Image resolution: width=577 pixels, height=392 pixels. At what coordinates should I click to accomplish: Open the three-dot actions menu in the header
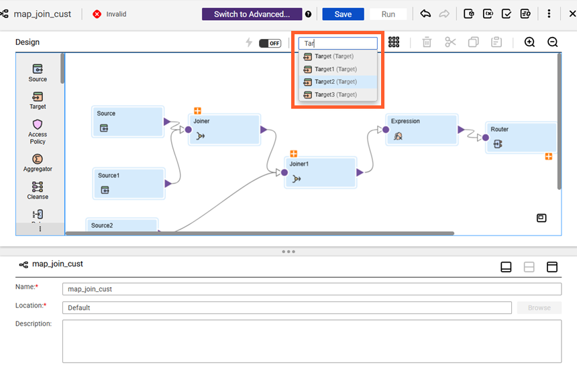(x=549, y=14)
